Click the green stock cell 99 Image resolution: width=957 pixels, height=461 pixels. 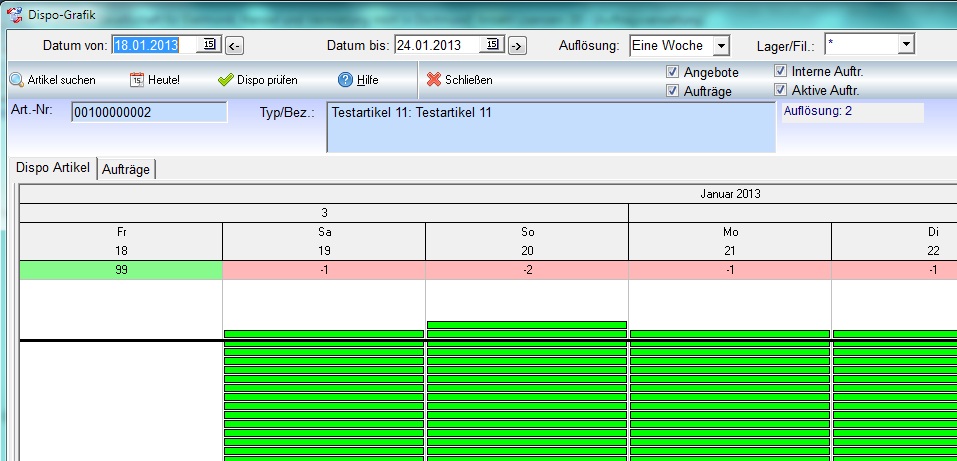121,270
